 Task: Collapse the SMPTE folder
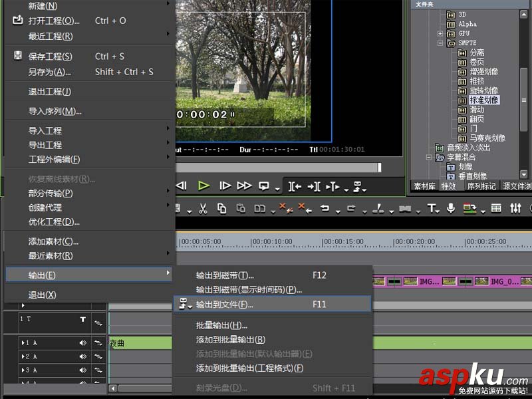[440, 43]
